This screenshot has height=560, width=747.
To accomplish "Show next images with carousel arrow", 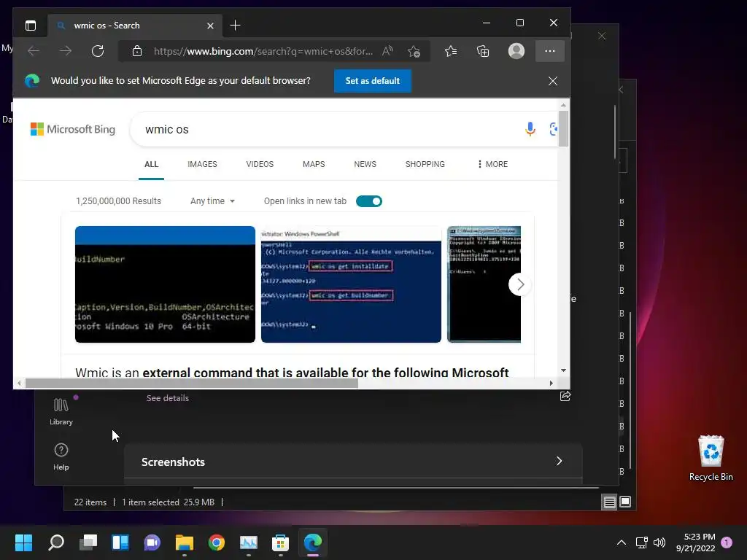I will click(x=519, y=284).
